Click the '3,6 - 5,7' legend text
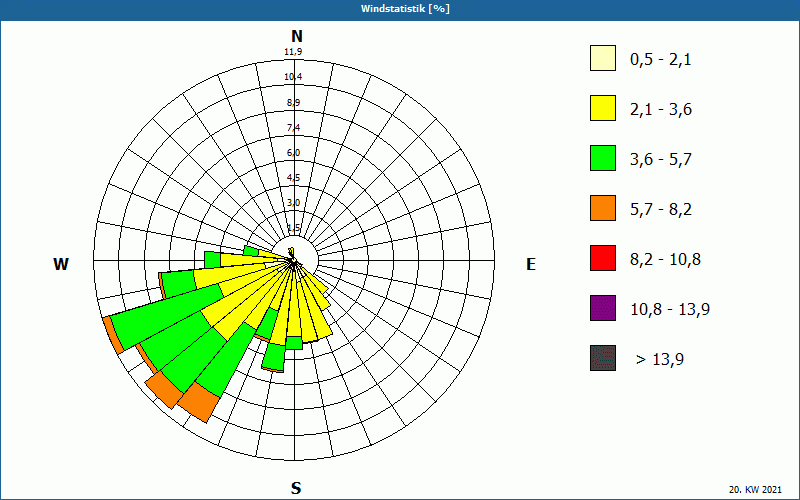Image resolution: width=800 pixels, height=500 pixels. (661, 160)
